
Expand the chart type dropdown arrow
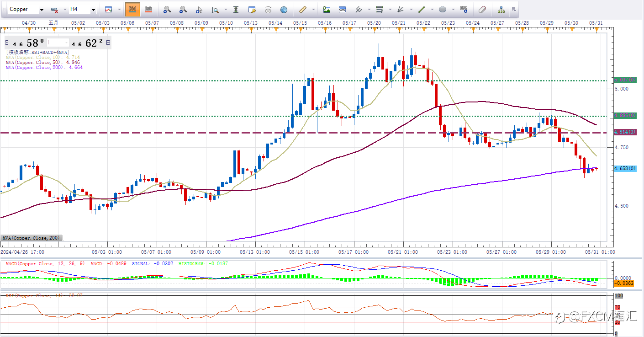119,10
